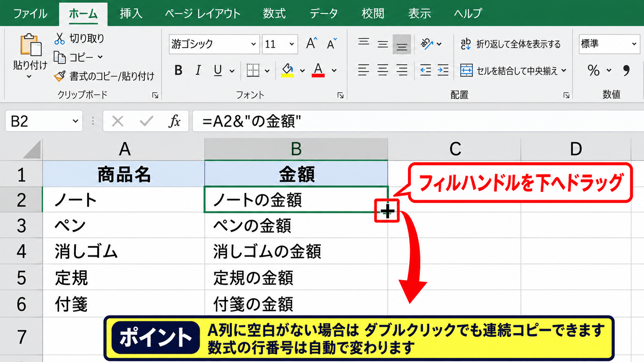Click the Copy (コピー) icon
The image size is (644, 362).
(60, 57)
